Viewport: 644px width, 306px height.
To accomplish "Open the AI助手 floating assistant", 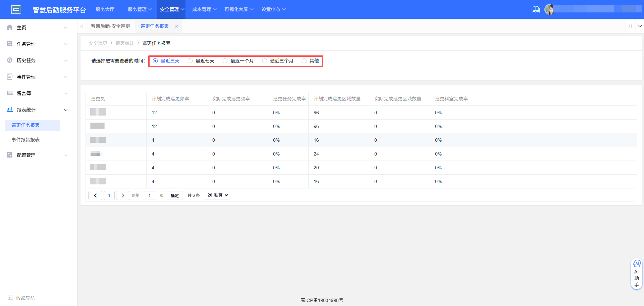I will 637,273.
